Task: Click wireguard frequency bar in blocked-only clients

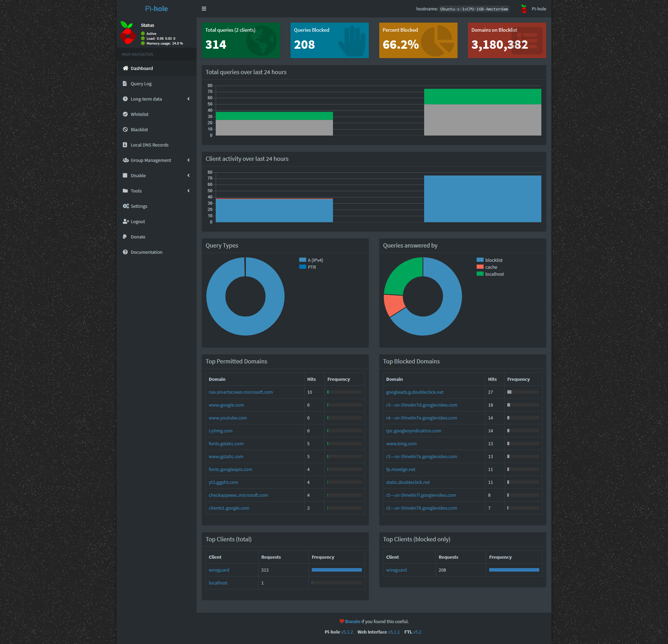Action: pos(514,570)
